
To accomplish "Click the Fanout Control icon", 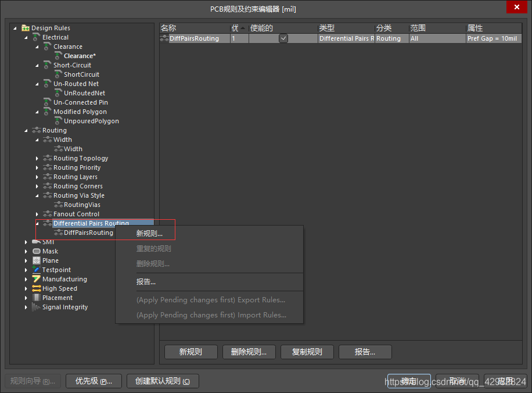I will point(48,214).
